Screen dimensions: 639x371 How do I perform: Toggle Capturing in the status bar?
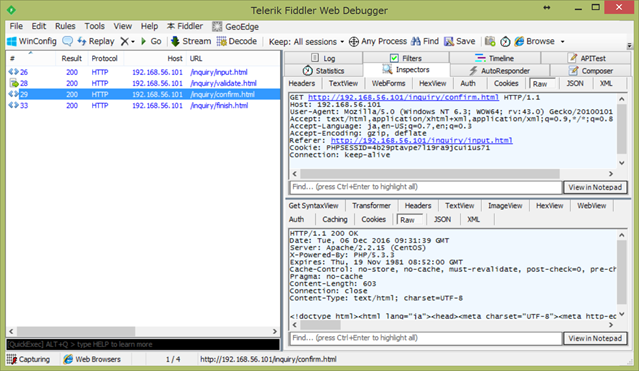[29, 359]
